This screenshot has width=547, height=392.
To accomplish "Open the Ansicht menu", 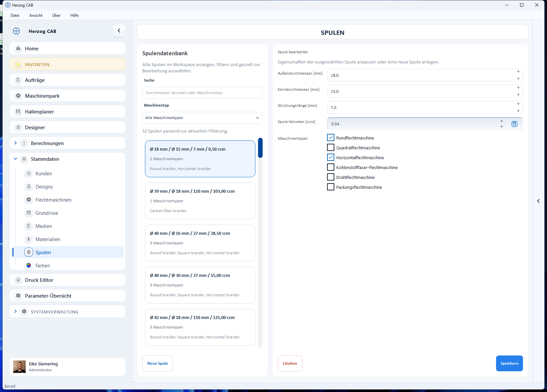I will click(x=36, y=15).
